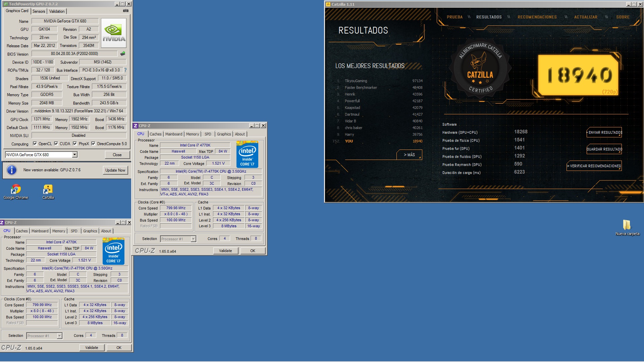This screenshot has height=362, width=644.
Task: Click the GPU name field in GPU-Z
Action: point(65,21)
